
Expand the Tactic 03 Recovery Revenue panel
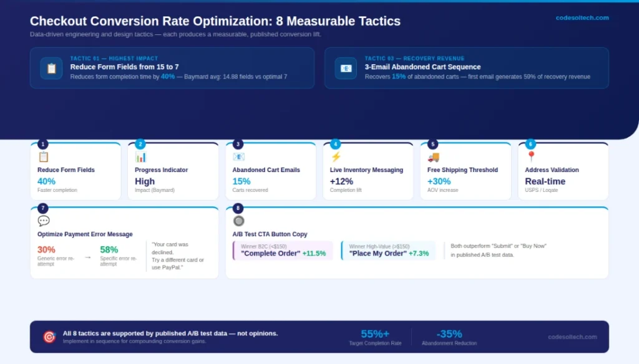467,69
